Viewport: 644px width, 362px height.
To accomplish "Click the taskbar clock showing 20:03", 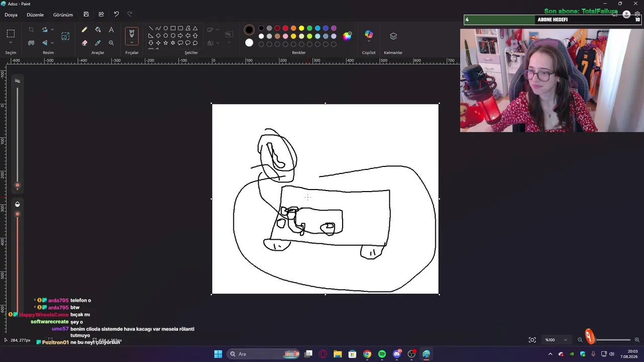I will 629,354.
